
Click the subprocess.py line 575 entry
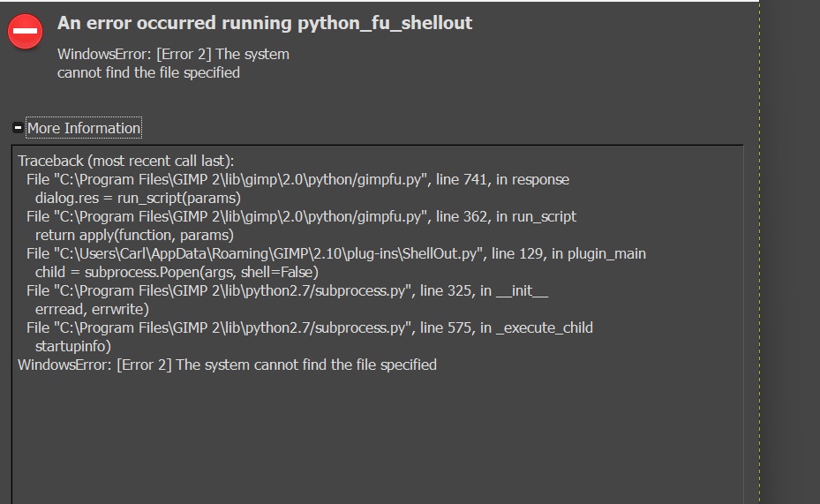click(x=310, y=327)
